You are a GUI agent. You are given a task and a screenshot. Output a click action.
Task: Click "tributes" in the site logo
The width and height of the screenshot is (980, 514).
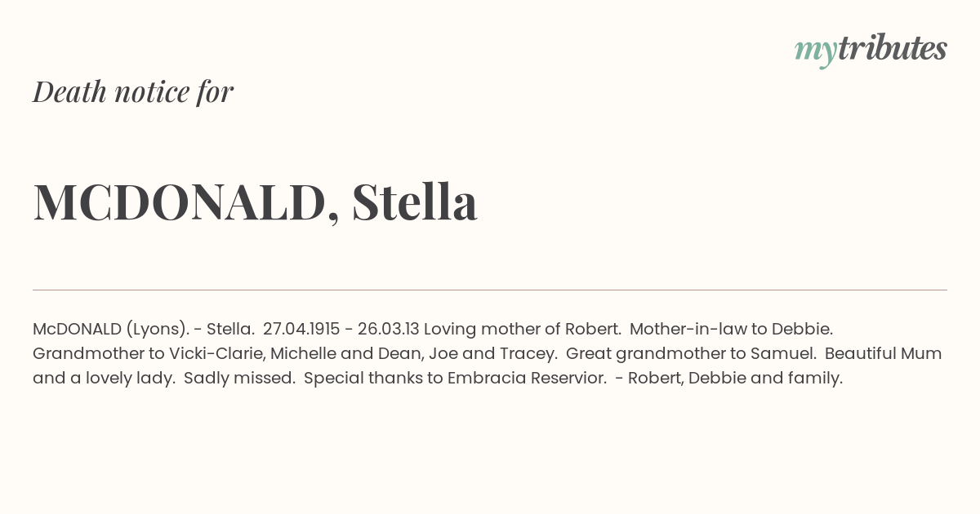point(892,49)
